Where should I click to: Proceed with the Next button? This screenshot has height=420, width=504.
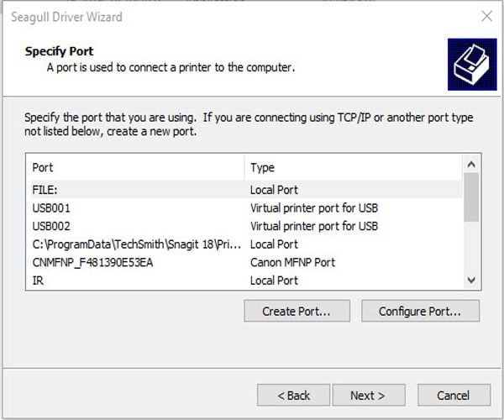(x=367, y=395)
